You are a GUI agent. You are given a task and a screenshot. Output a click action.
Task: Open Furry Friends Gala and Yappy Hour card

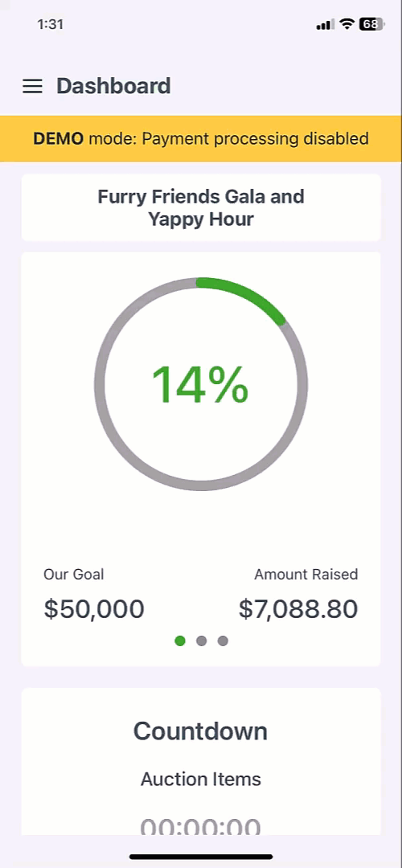(x=201, y=207)
